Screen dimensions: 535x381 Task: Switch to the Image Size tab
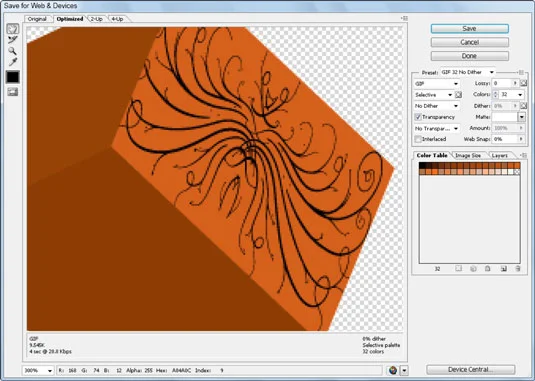(x=468, y=156)
